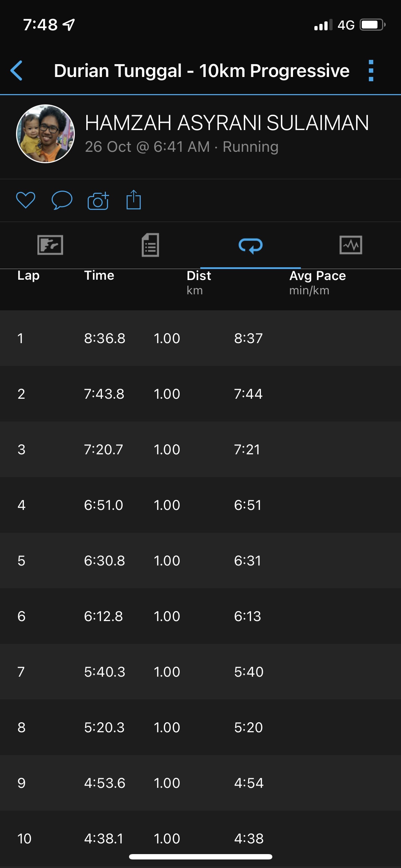Select the laps tab icon
The image size is (401, 868).
click(251, 246)
